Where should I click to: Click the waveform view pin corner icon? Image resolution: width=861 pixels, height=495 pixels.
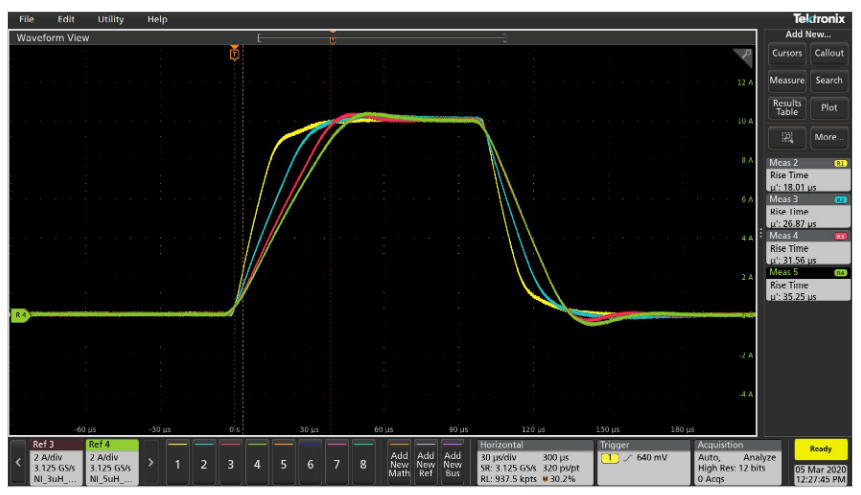pyautogui.click(x=742, y=57)
